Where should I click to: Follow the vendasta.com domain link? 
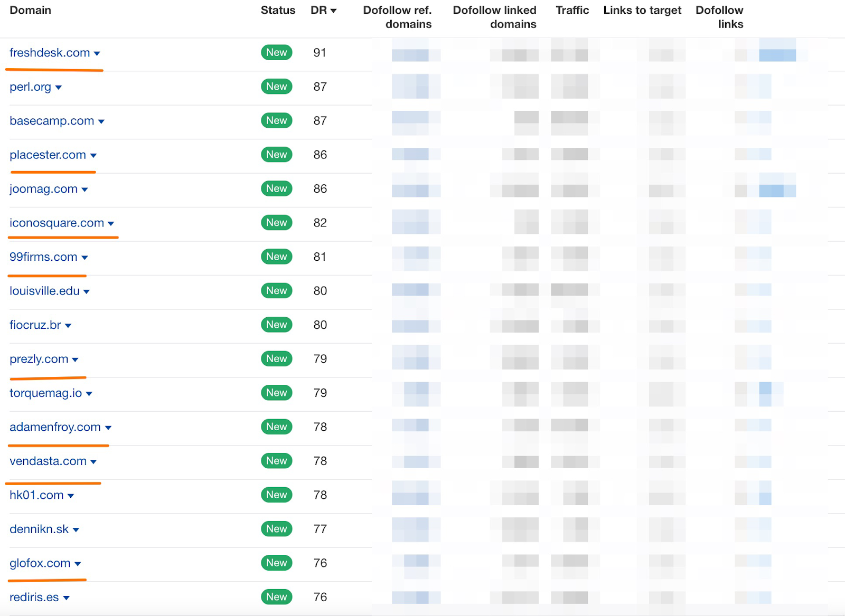(48, 461)
